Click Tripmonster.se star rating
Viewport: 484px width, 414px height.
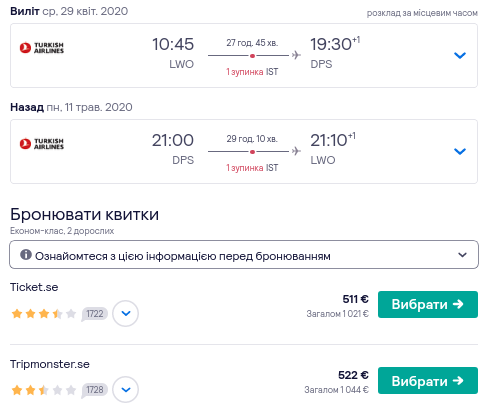coord(44,390)
